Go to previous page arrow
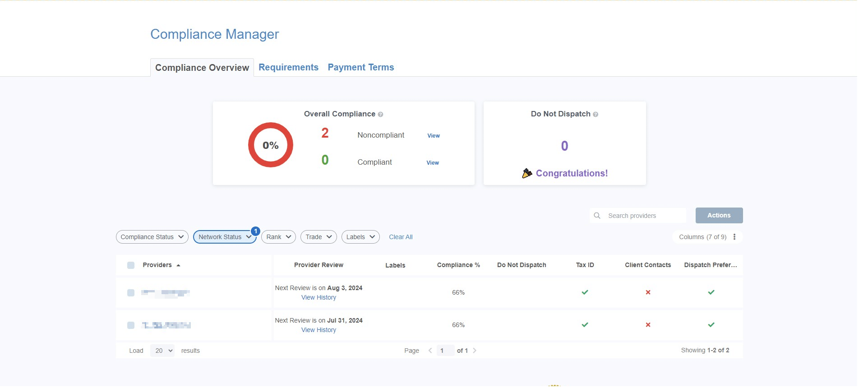This screenshot has height=388, width=868. (430, 351)
